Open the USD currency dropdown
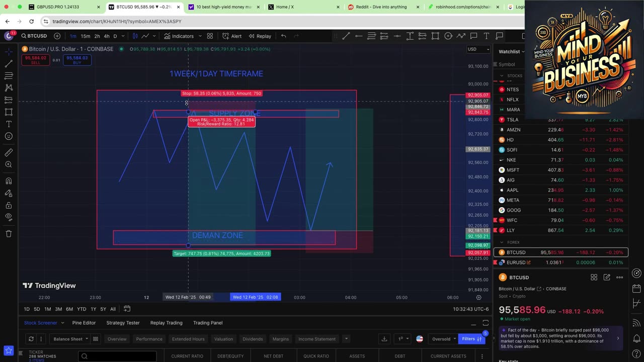The image size is (644, 362). click(478, 49)
